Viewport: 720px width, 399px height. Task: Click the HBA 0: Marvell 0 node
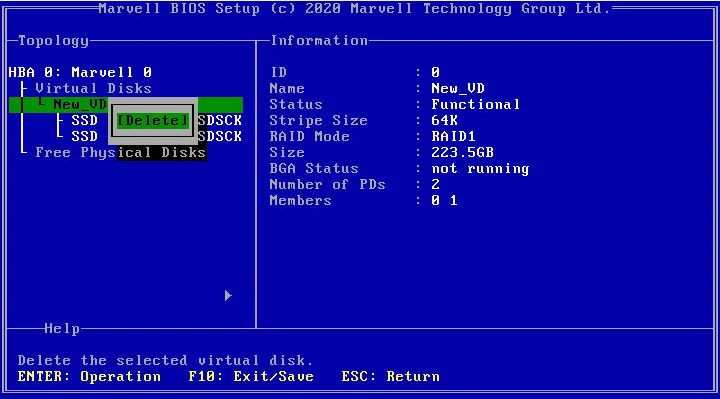(x=80, y=72)
